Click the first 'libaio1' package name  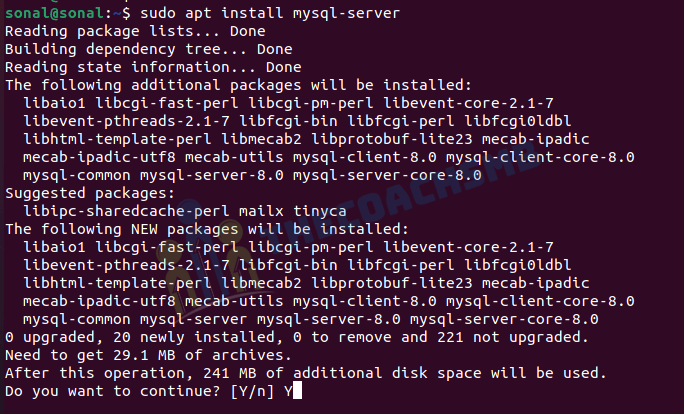[x=54, y=103]
